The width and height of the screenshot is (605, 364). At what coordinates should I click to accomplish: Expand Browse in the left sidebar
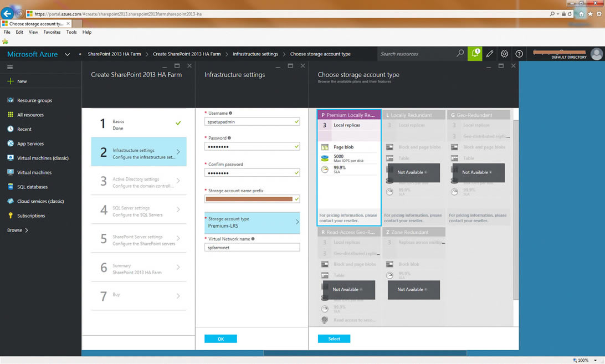tap(18, 230)
